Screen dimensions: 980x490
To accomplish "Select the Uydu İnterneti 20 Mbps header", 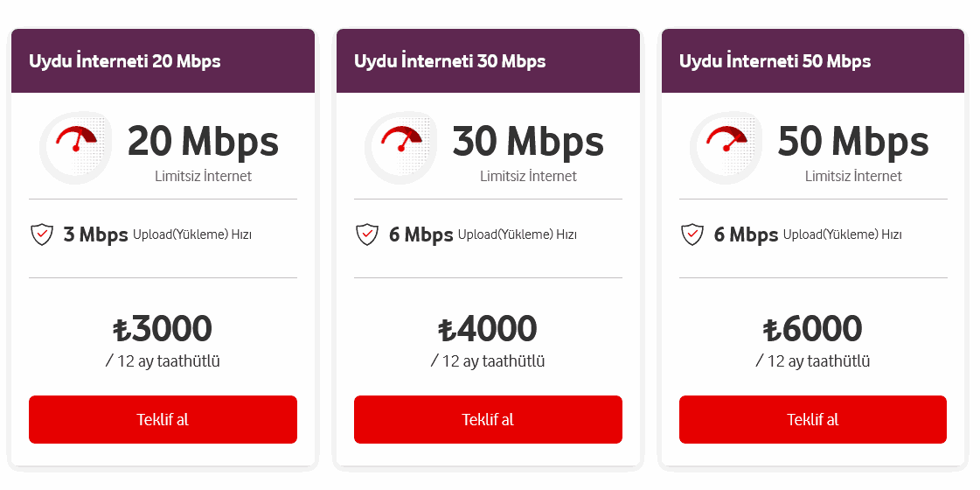I will tap(163, 60).
